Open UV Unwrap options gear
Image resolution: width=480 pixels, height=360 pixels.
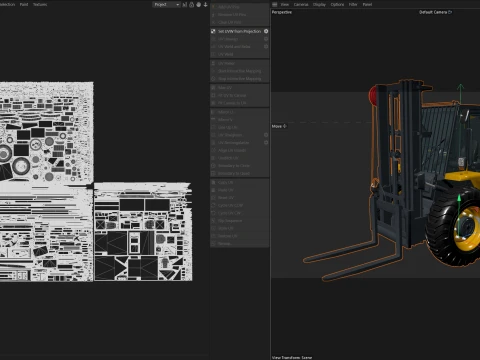(266, 39)
